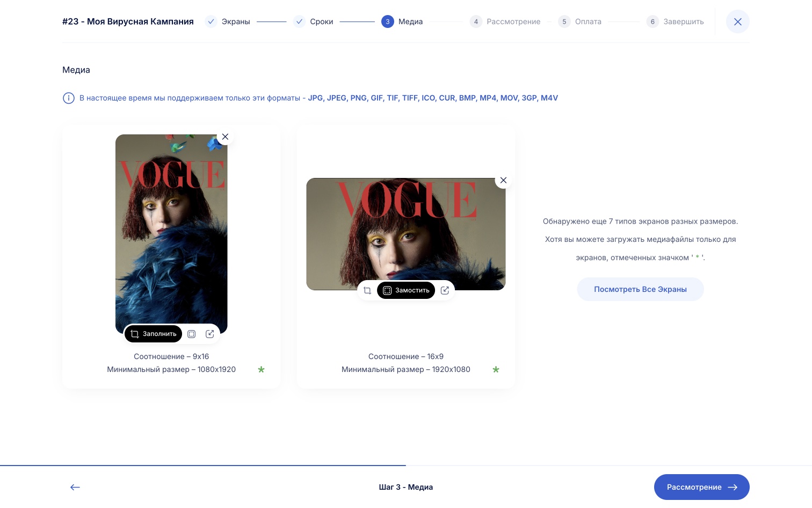Click the text Соотношение – 16x9

(x=406, y=356)
